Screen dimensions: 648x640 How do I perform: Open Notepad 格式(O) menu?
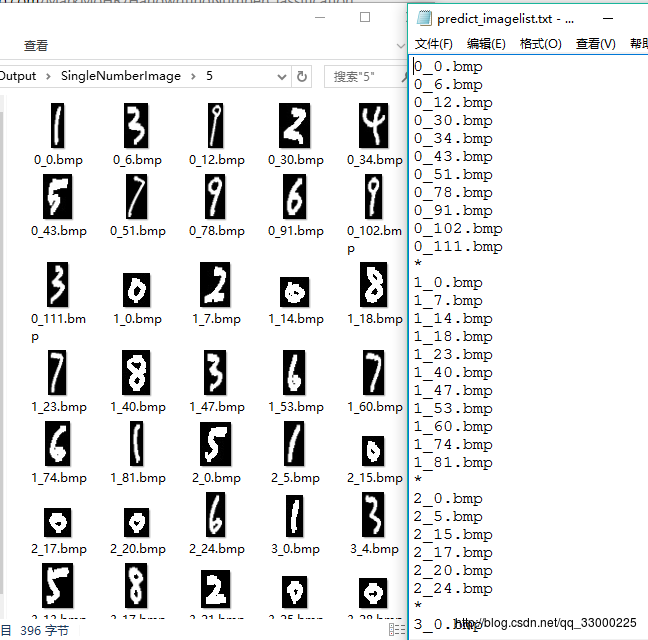(541, 43)
